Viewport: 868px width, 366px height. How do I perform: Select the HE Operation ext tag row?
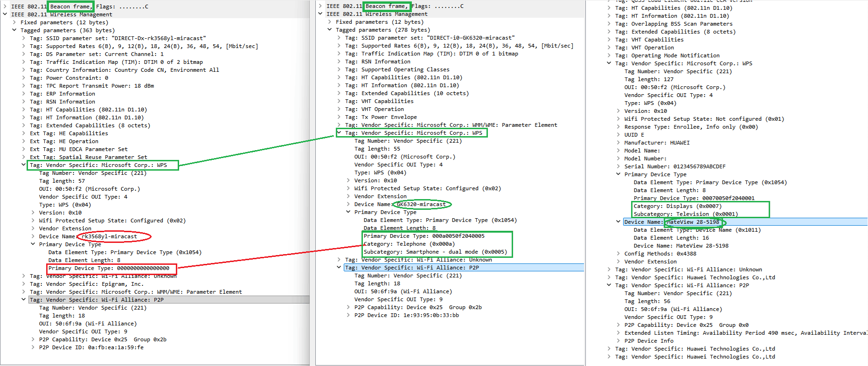tap(64, 141)
